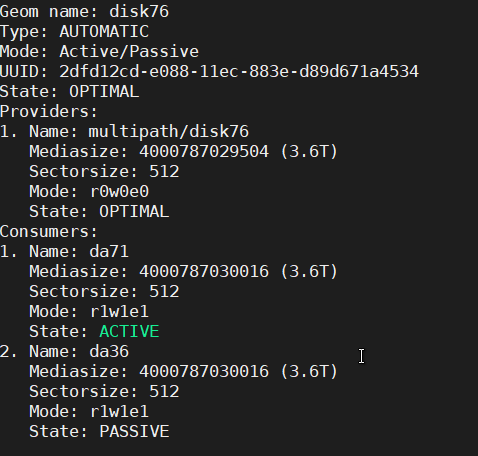Click the Active/Passive mode value
This screenshot has width=478, height=456.
coord(129,52)
